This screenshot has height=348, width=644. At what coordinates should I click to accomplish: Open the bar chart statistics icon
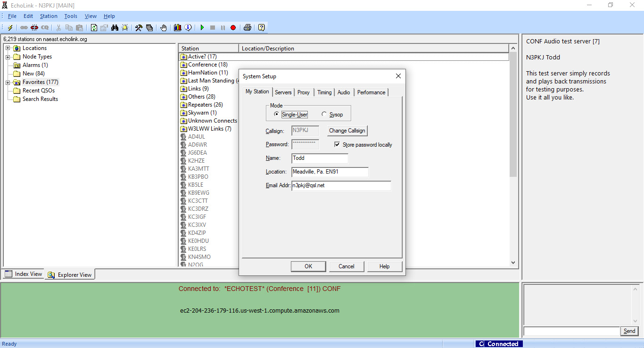point(178,28)
